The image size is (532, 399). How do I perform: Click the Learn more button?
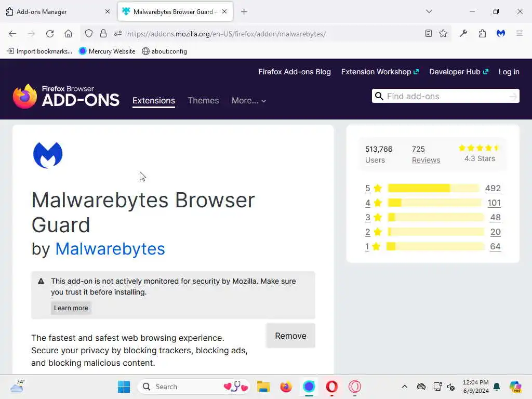(71, 308)
